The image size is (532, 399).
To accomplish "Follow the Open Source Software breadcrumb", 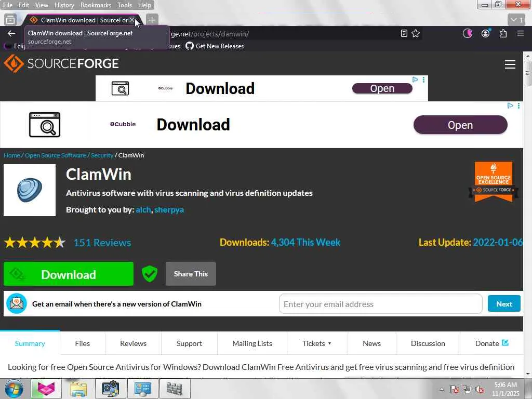I will 55,155.
